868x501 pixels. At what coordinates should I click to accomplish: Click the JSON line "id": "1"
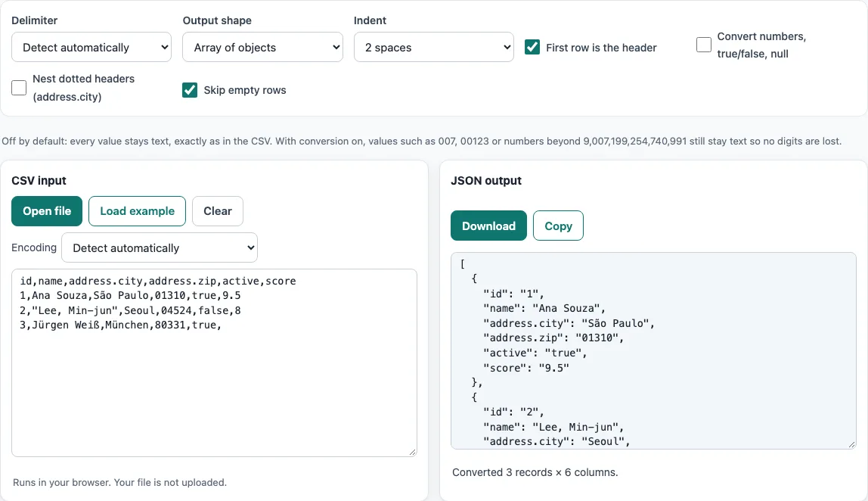coord(513,294)
